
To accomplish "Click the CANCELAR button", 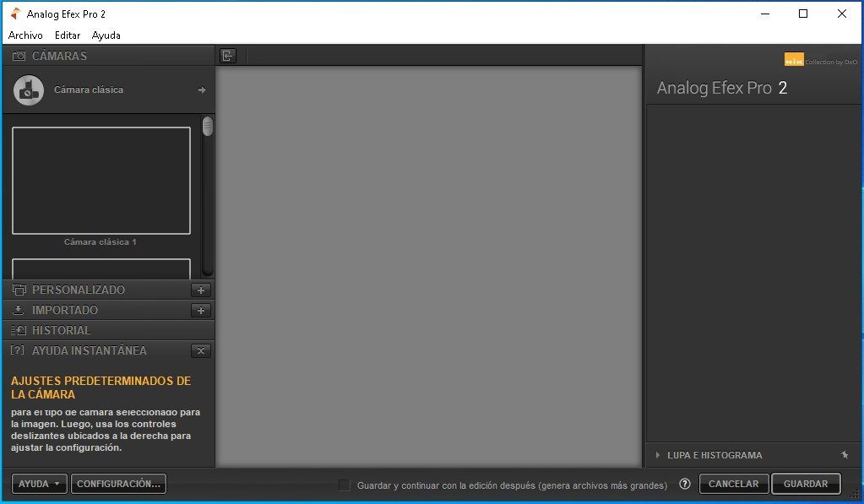I will click(733, 484).
